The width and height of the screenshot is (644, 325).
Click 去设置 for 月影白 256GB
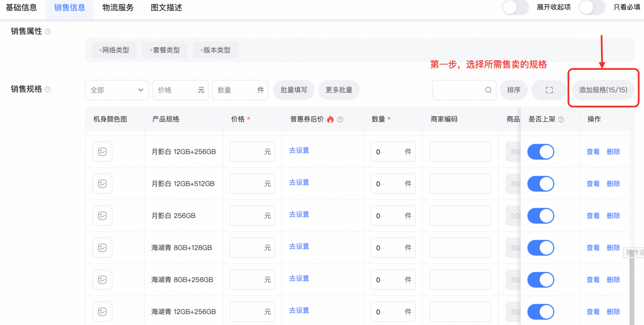click(x=299, y=215)
